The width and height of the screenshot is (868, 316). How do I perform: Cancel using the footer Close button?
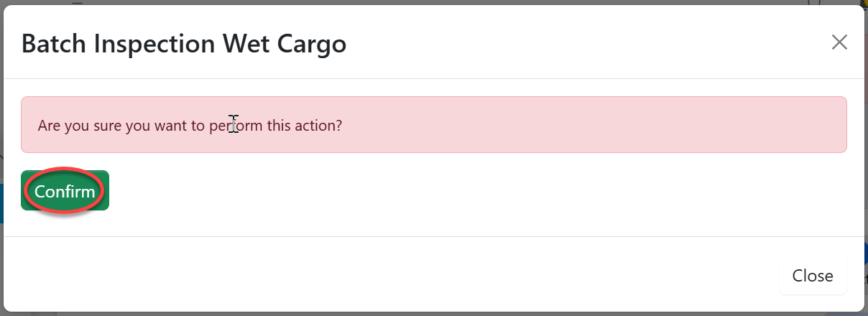click(812, 276)
